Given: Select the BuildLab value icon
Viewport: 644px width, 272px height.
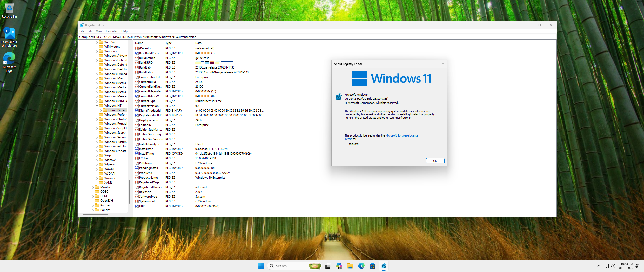Looking at the screenshot, I should click(137, 67).
